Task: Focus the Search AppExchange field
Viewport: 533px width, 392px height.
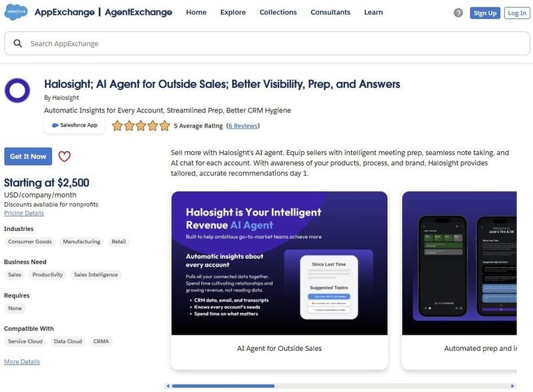Action: [x=267, y=43]
